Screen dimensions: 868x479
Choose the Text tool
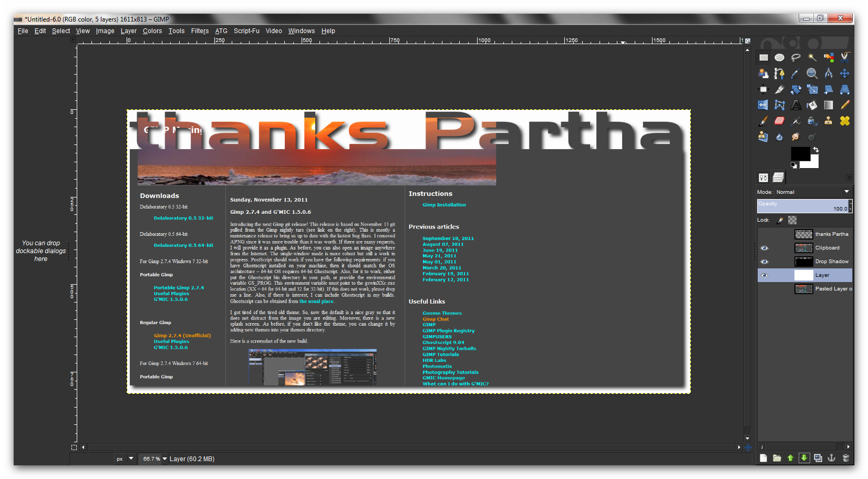click(796, 105)
